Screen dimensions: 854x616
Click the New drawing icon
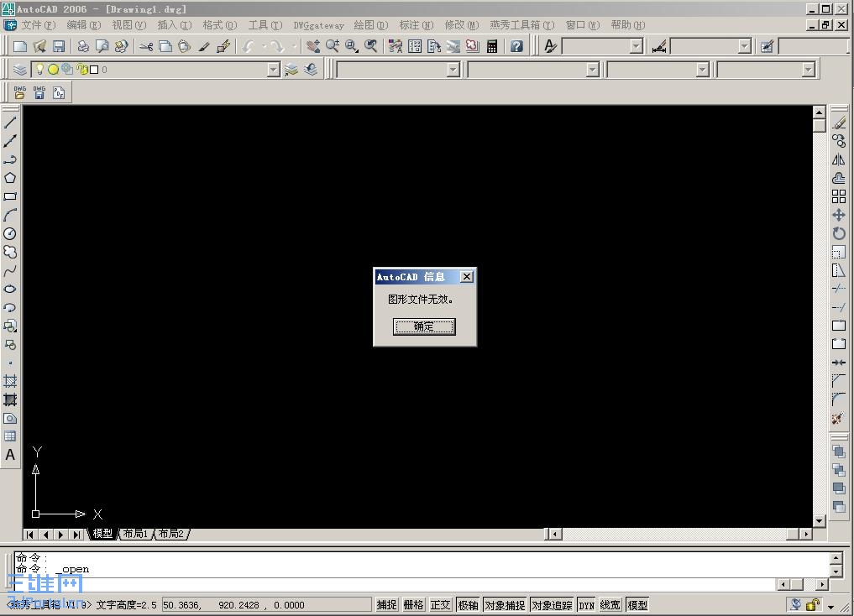[x=20, y=47]
